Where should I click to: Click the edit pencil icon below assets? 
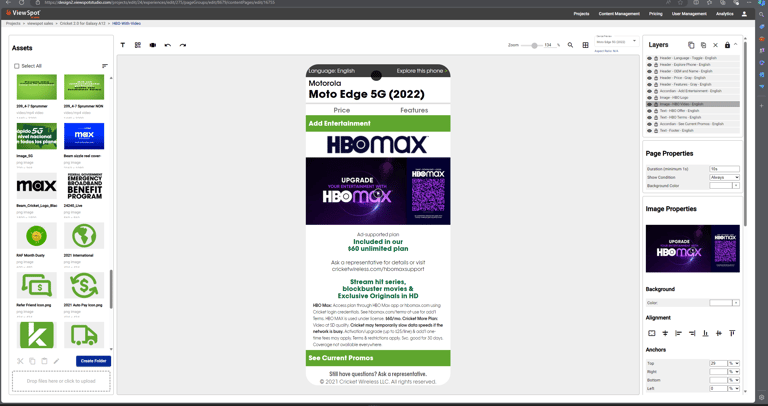coord(56,361)
